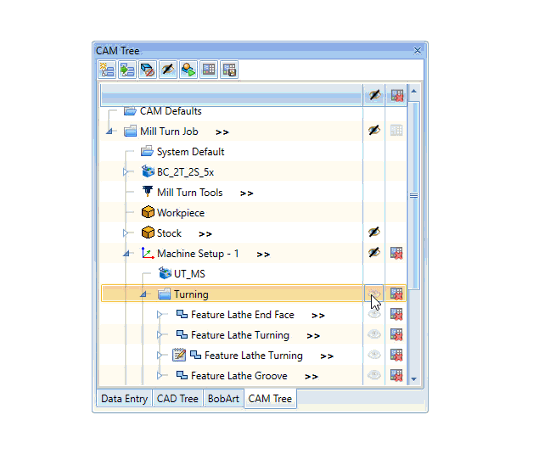Image resolution: width=550 pixels, height=465 pixels.
Task: Switch to the CAD Tree tab
Action: click(177, 398)
